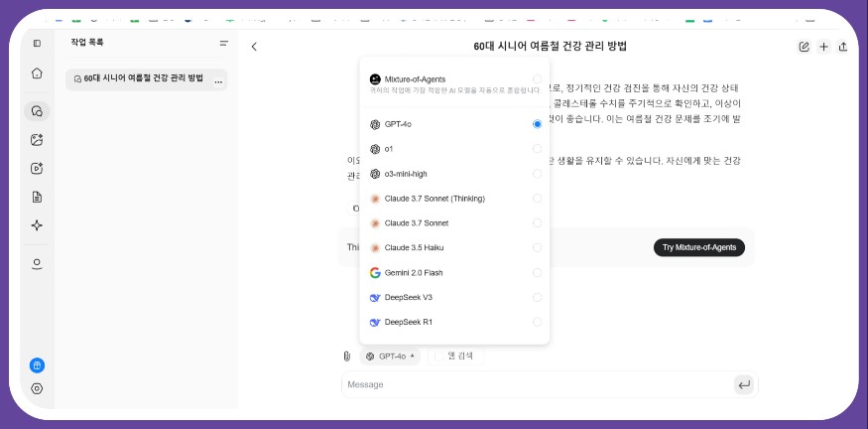868x429 pixels.
Task: Select the Mixture-of-Agents radio option
Action: coord(537,78)
